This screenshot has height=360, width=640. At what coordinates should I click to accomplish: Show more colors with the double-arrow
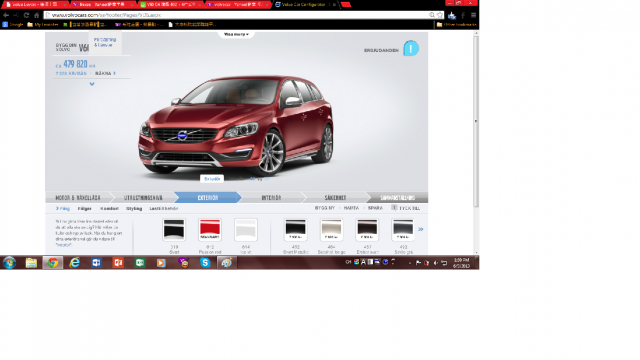pyautogui.click(x=420, y=229)
